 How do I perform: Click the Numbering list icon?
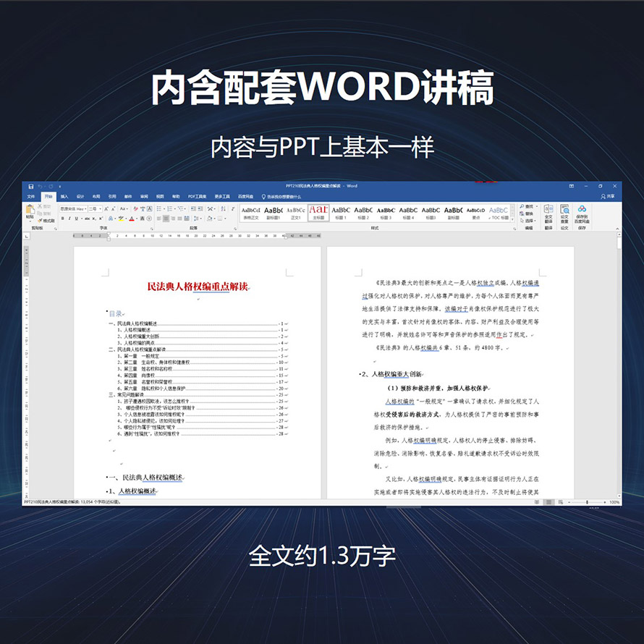coord(169,209)
